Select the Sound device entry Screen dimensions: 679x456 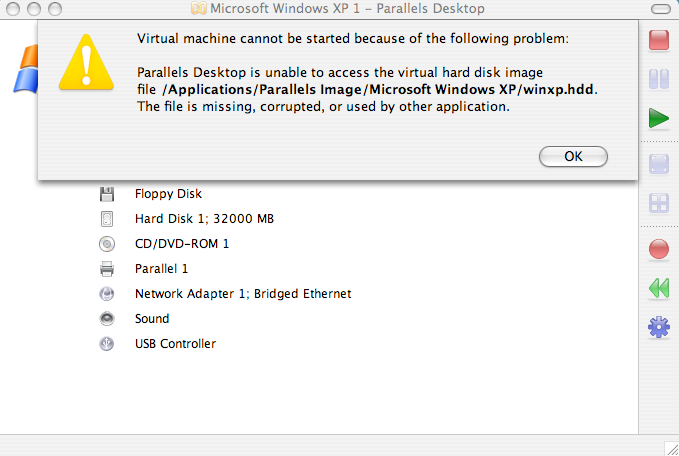click(x=152, y=319)
